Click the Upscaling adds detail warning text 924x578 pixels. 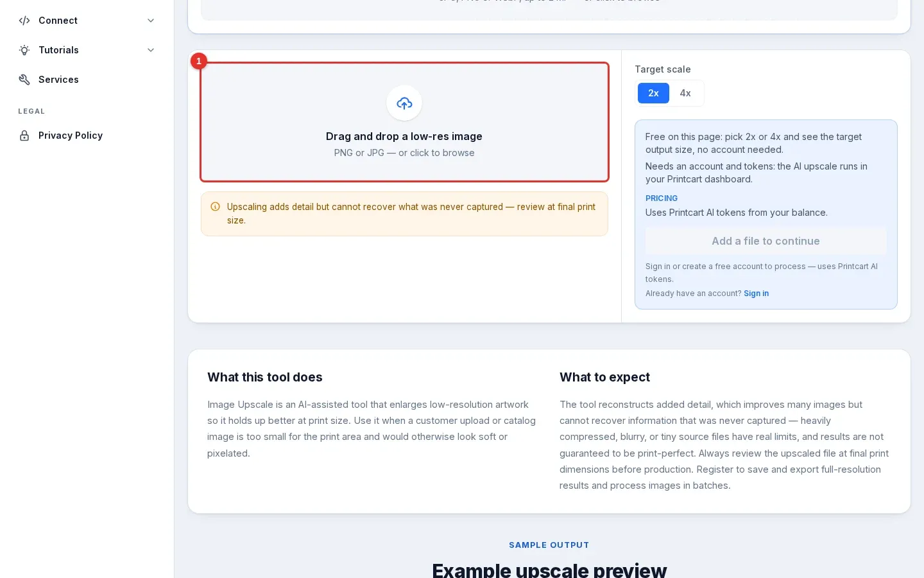[411, 213]
